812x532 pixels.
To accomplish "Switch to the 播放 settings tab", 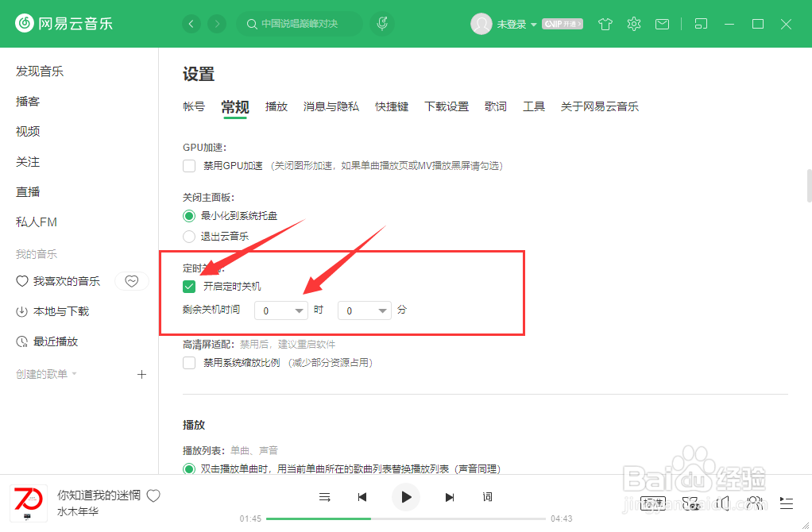I will (x=276, y=106).
